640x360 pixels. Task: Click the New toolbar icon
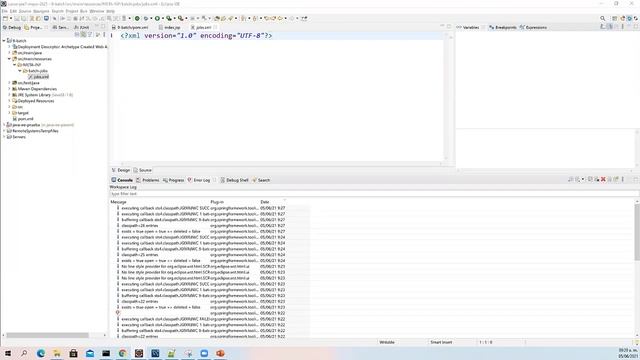click(x=5, y=18)
